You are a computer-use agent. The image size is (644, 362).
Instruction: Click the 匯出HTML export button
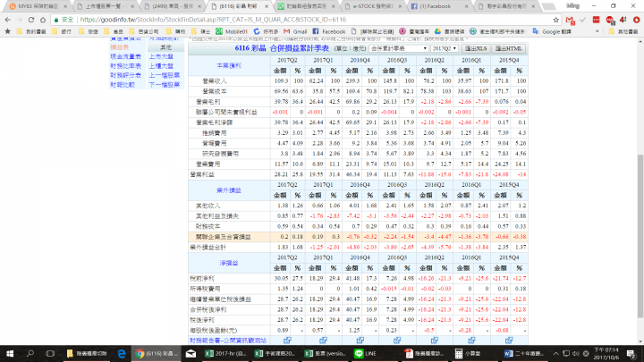pyautogui.click(x=508, y=48)
